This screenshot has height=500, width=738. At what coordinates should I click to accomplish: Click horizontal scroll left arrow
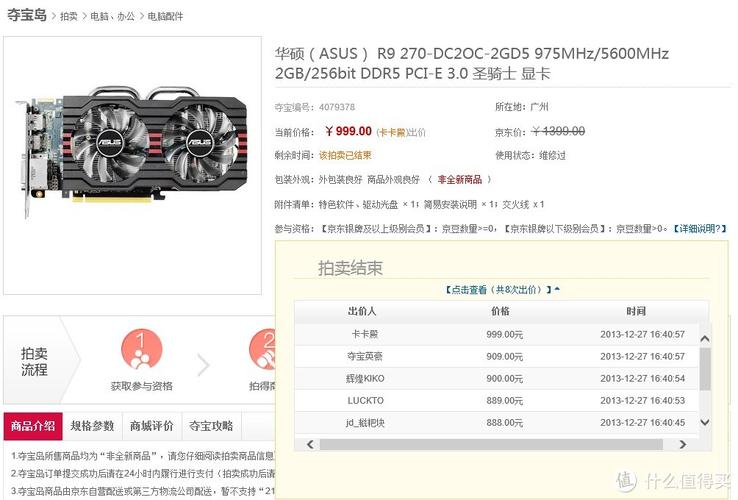click(x=310, y=444)
